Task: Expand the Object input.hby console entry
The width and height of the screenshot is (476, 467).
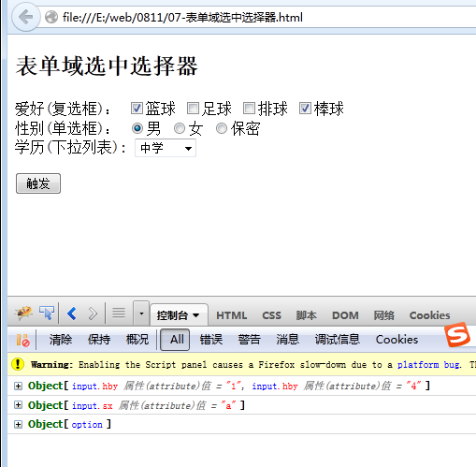Action: click(x=18, y=387)
